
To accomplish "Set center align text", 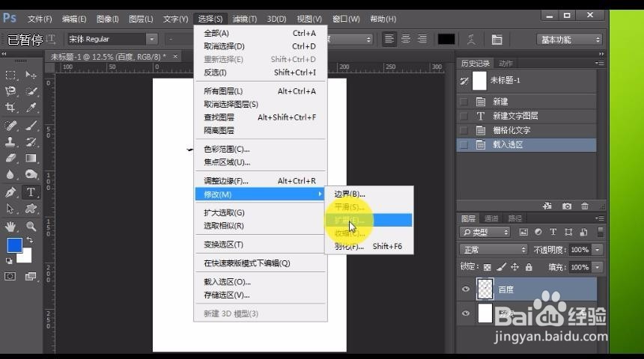I will [x=406, y=39].
